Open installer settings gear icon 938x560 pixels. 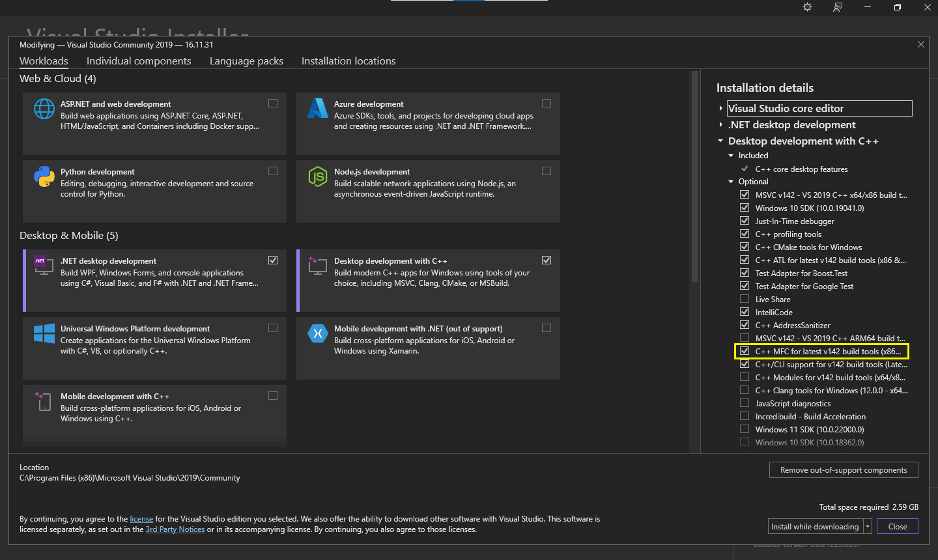point(808,7)
